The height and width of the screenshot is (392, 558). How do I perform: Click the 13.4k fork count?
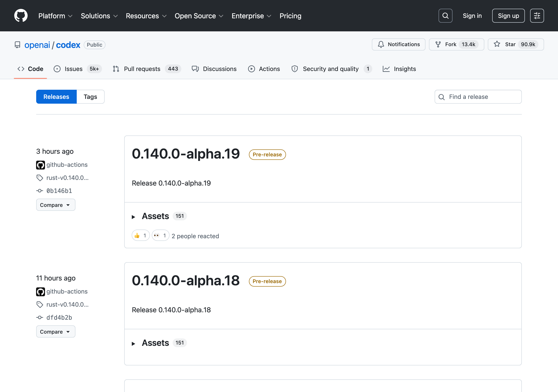pyautogui.click(x=468, y=44)
